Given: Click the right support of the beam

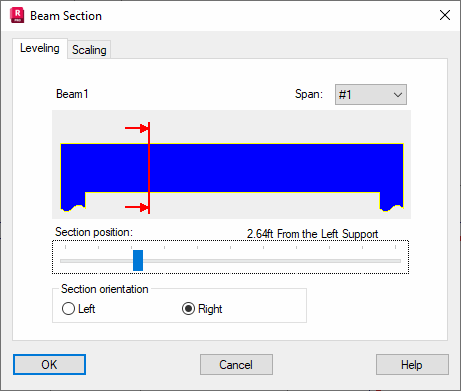Looking at the screenshot, I should click(392, 201).
